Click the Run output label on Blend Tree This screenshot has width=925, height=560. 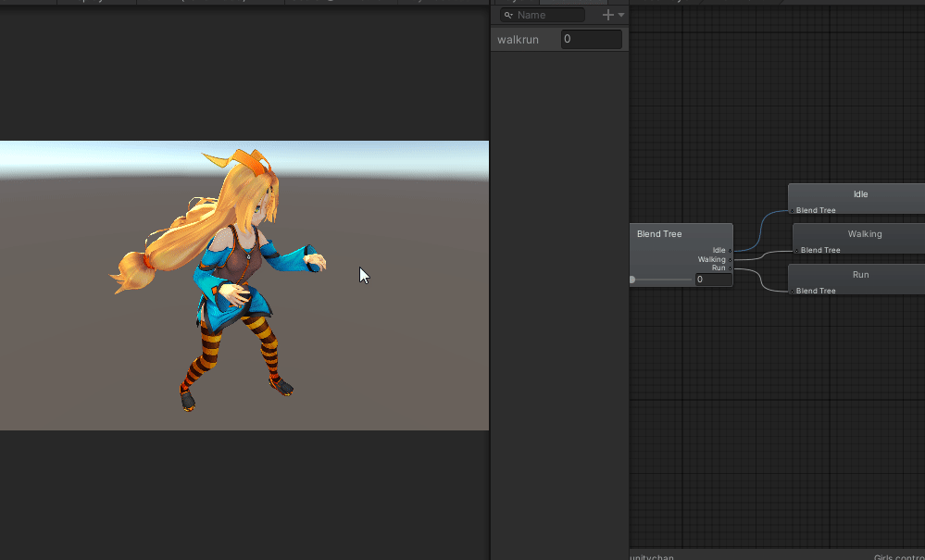719,268
